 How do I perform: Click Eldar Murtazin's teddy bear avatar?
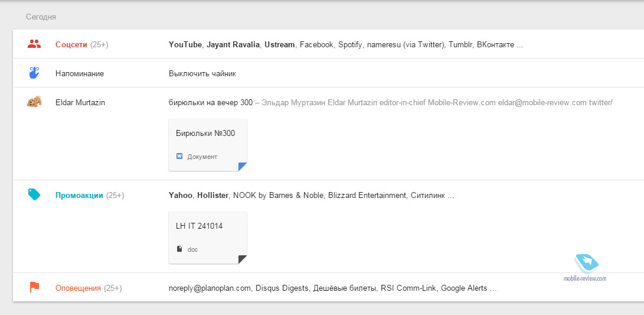pos(34,102)
